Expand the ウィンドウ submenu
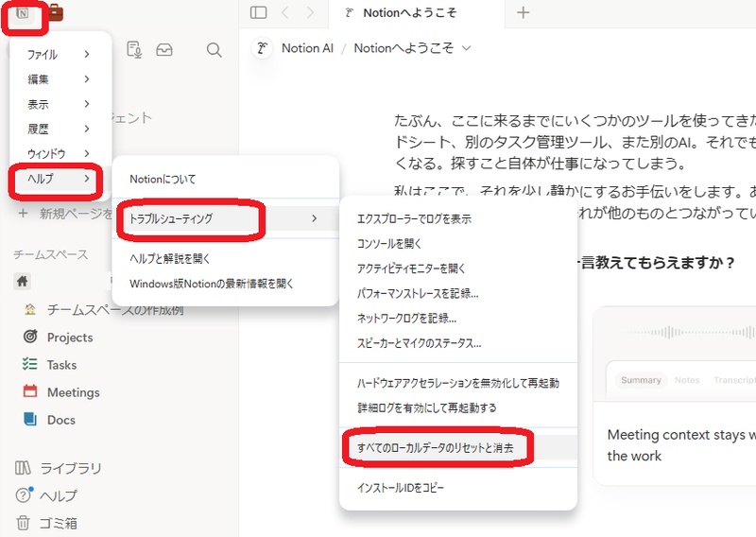The width and height of the screenshot is (756, 537). pyautogui.click(x=60, y=154)
